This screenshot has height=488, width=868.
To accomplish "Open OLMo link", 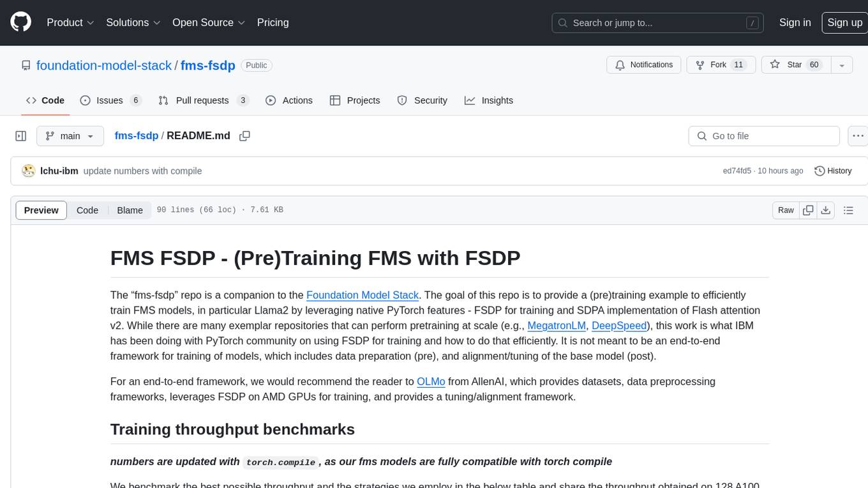I will pyautogui.click(x=431, y=382).
